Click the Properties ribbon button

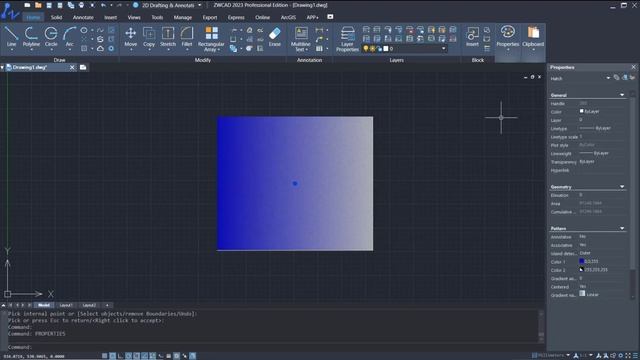(x=508, y=38)
